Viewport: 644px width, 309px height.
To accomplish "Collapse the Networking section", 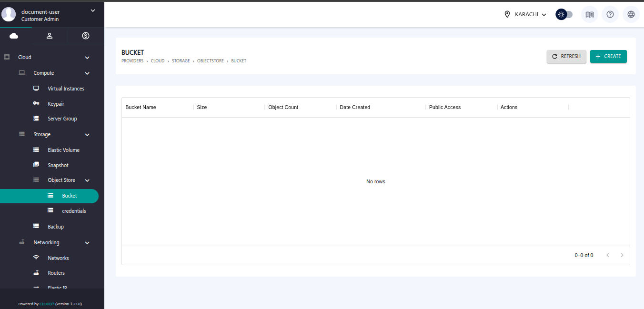I will point(87,243).
